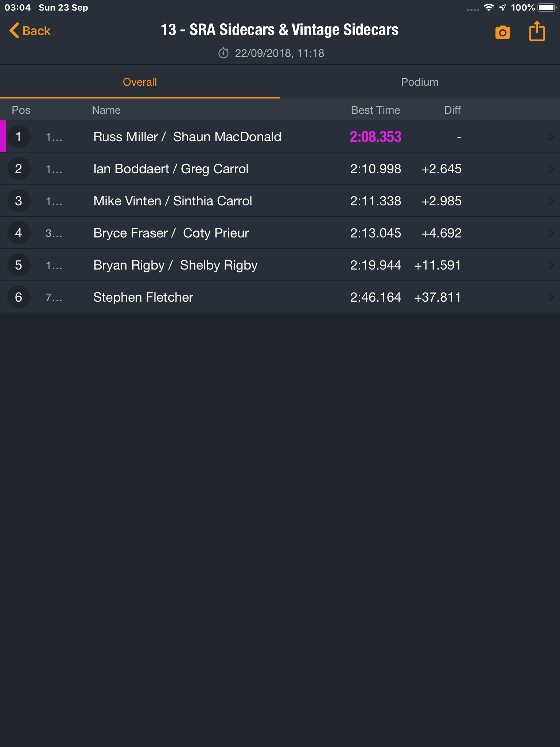The width and height of the screenshot is (560, 747).
Task: Sort by Best Time column header
Action: [376, 110]
